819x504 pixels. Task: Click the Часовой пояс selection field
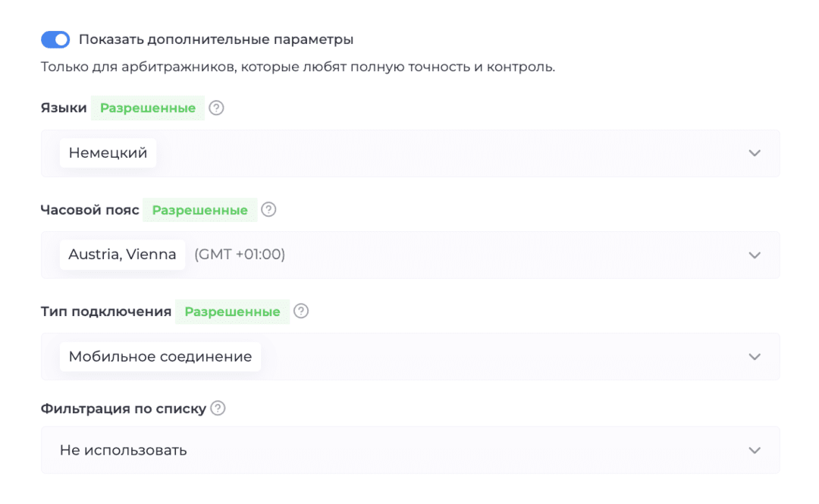coord(409,255)
